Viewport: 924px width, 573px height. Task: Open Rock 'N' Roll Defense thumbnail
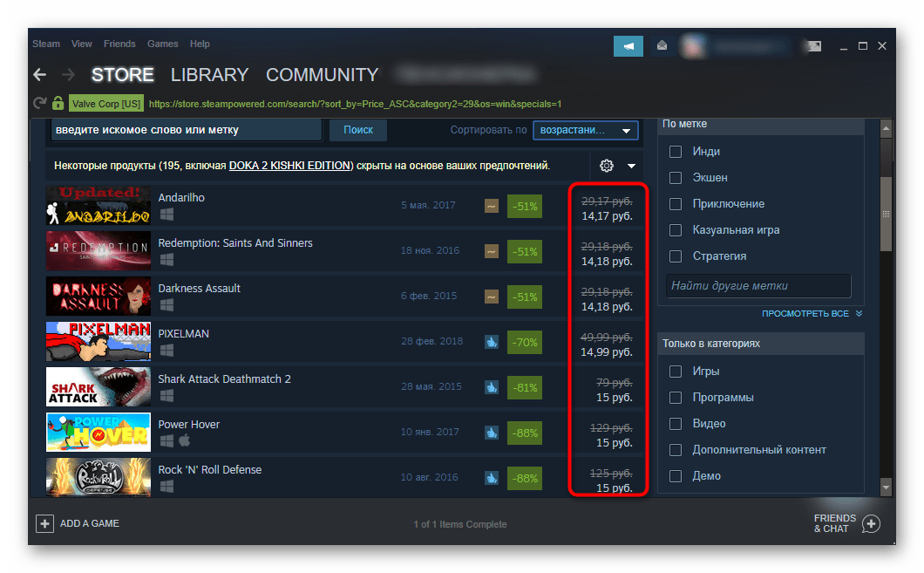coord(99,477)
